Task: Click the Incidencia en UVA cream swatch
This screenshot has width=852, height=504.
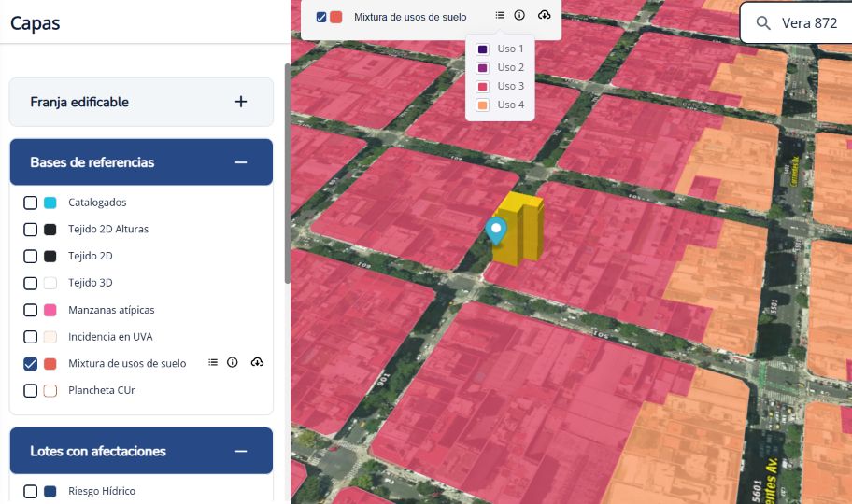Action: coord(50,337)
